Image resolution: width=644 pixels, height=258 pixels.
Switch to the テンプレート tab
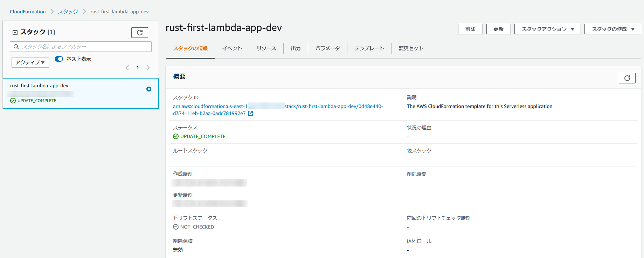point(369,48)
